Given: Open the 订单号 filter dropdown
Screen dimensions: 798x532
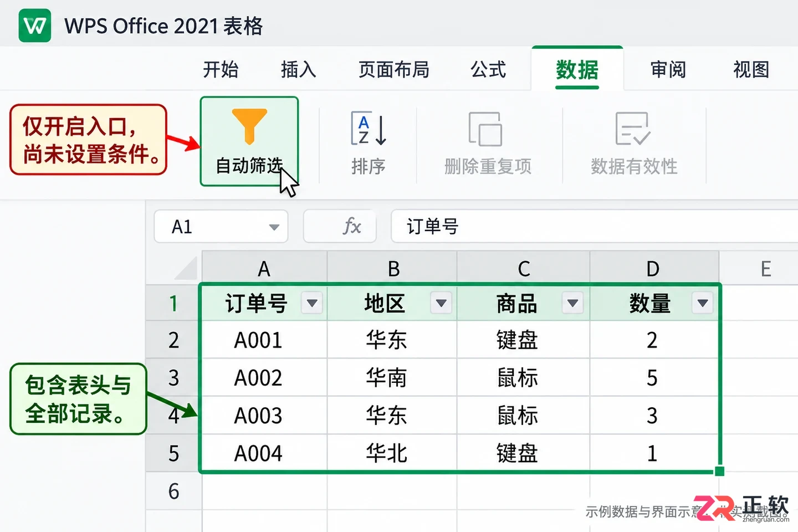Looking at the screenshot, I should pos(312,303).
